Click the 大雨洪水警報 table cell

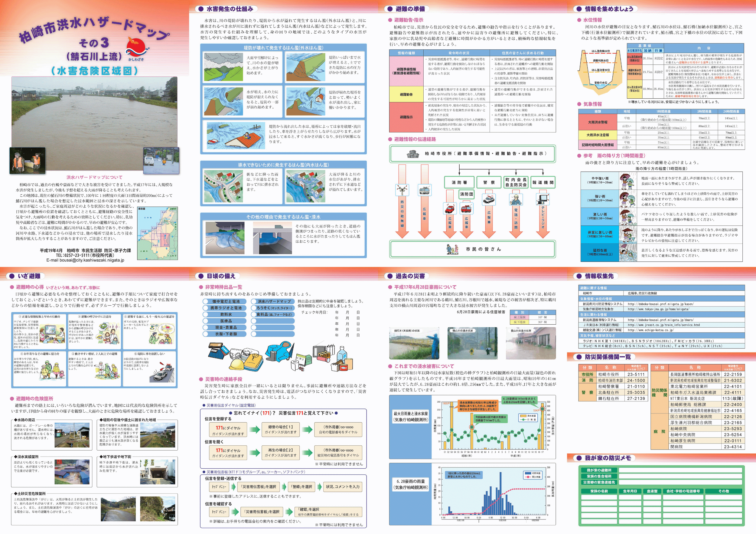click(x=598, y=122)
